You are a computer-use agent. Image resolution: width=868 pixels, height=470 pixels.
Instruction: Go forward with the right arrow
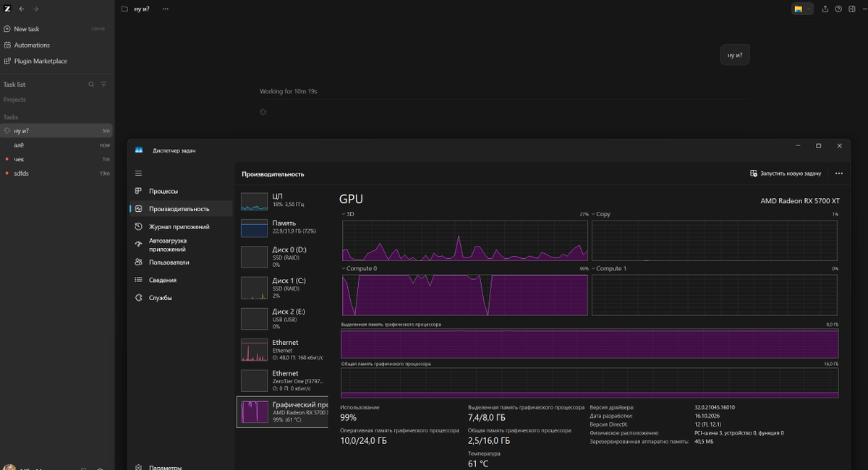pos(35,9)
